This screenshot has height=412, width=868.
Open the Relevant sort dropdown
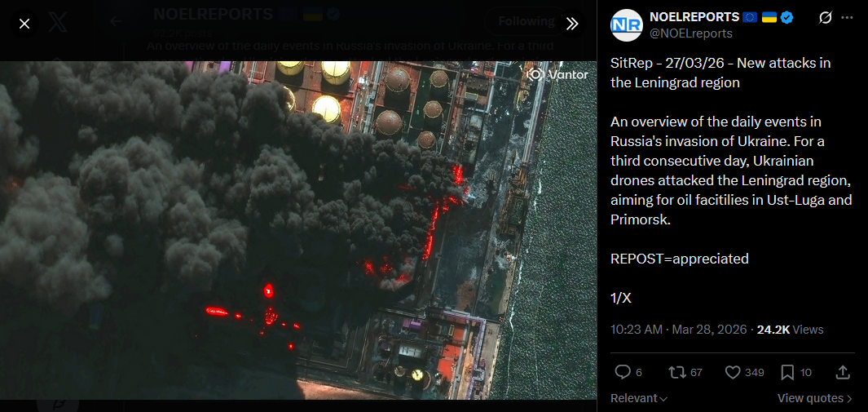[x=639, y=398]
